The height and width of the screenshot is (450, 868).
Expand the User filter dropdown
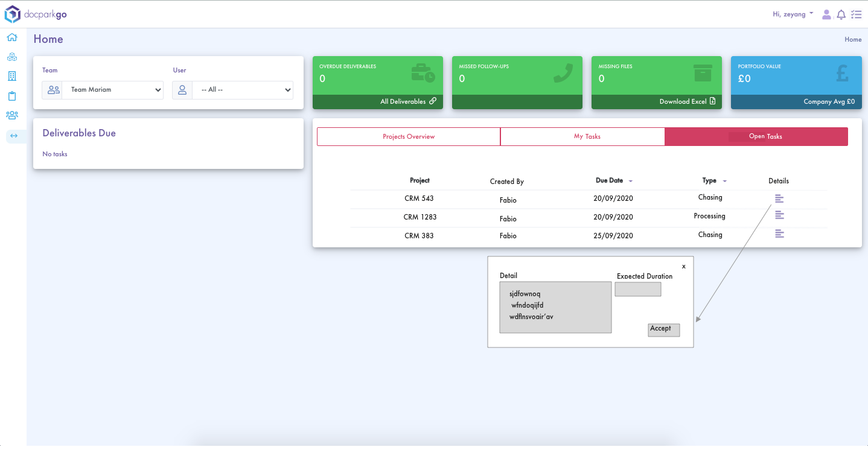[242, 90]
